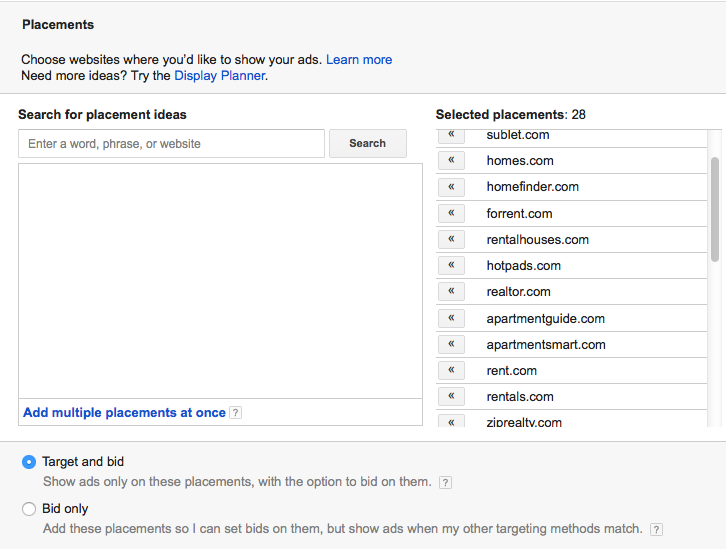Show help tooltip for Target and bid
The height and width of the screenshot is (549, 726).
(x=446, y=482)
